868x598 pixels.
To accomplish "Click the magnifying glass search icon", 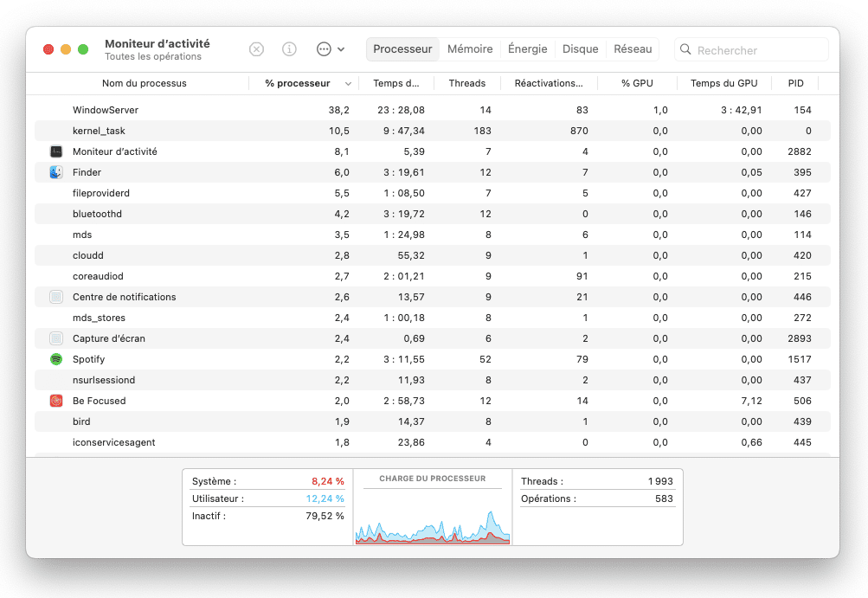I will [685, 50].
